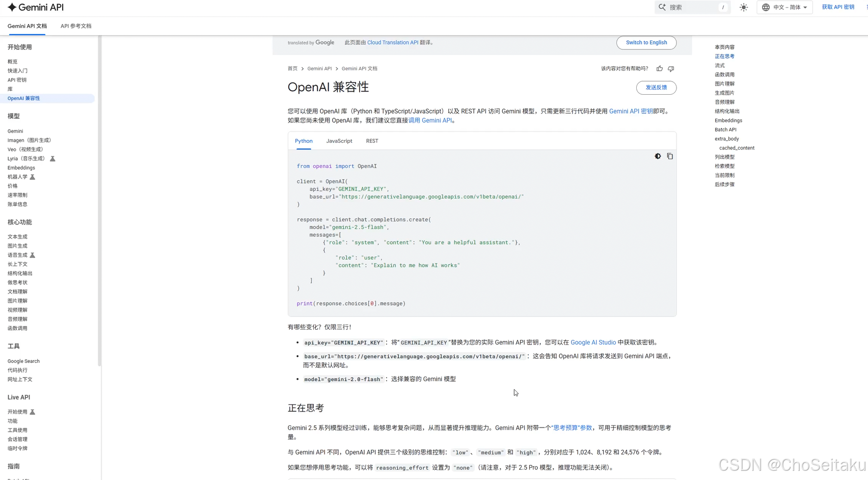Open Google Search sidebar item
This screenshot has height=480, width=868.
point(23,361)
